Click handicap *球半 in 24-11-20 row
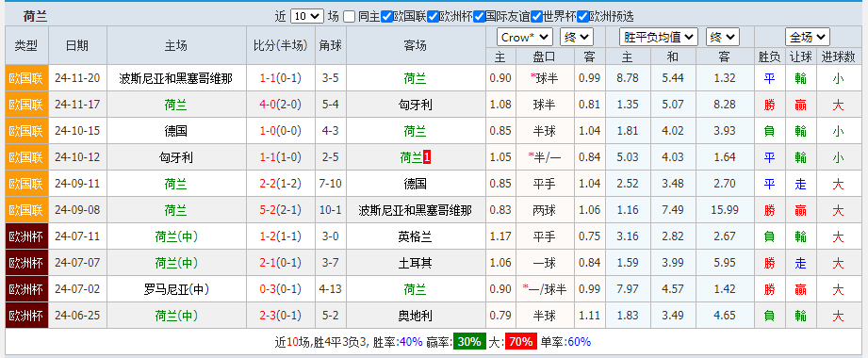This screenshot has width=868, height=358. pyautogui.click(x=544, y=78)
